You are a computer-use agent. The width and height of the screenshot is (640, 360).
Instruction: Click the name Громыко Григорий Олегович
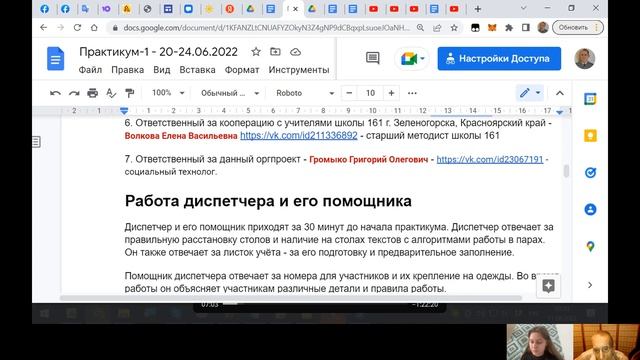pyautogui.click(x=369, y=160)
